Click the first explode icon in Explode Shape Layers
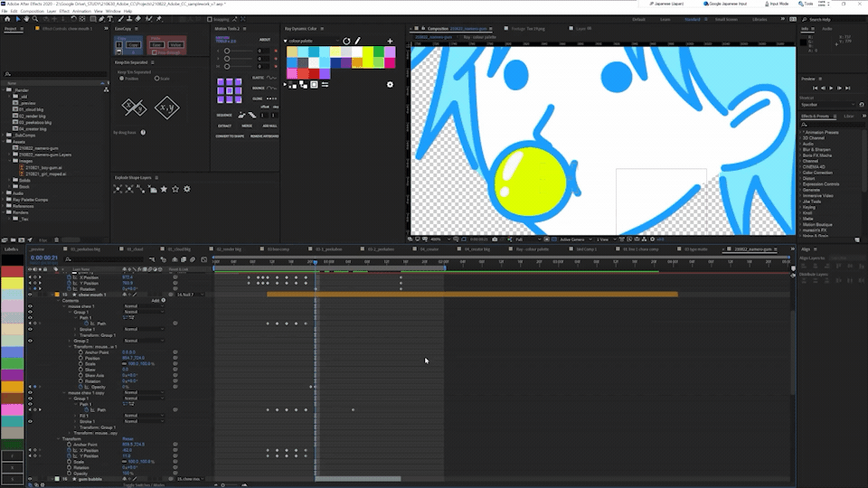 (118, 189)
